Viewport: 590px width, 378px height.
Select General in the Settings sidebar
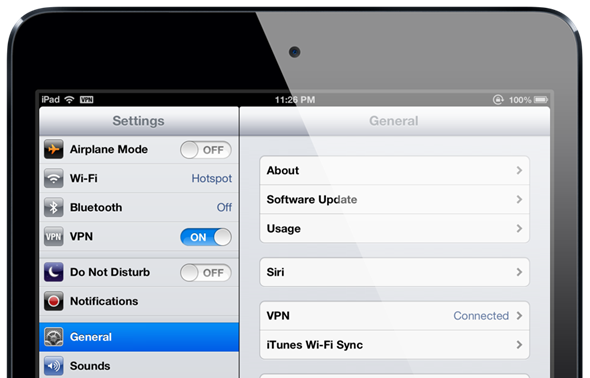(x=139, y=337)
